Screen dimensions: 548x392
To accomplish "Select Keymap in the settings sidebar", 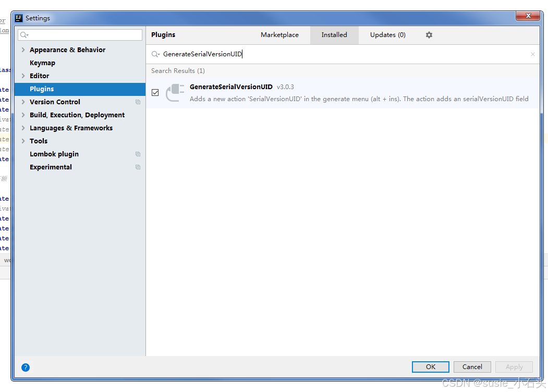I will [x=42, y=63].
